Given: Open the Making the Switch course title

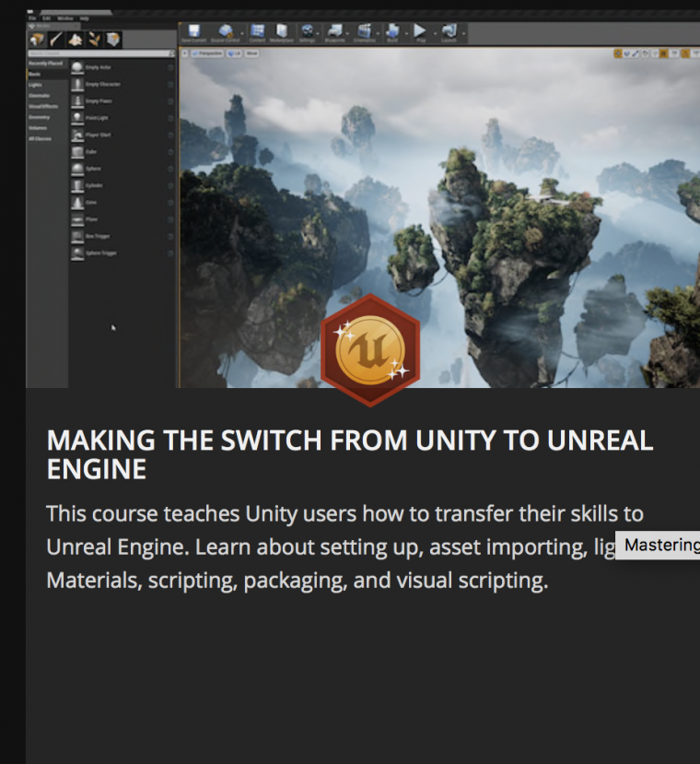Looking at the screenshot, I should (x=349, y=454).
